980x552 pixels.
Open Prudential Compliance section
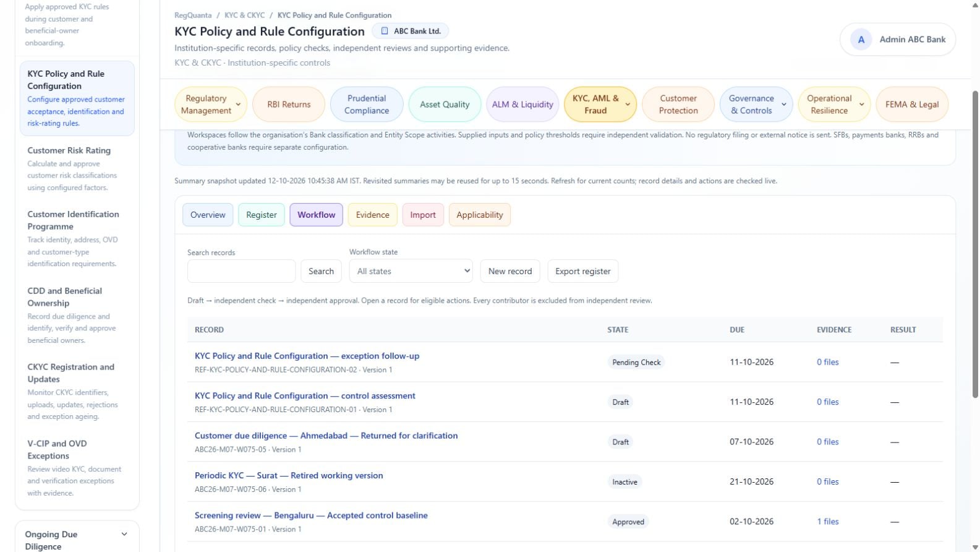(367, 105)
